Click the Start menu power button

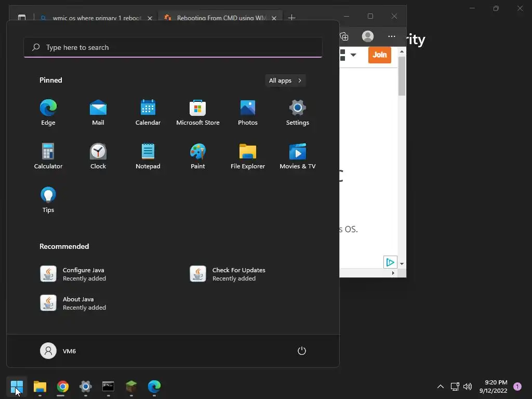tap(302, 351)
